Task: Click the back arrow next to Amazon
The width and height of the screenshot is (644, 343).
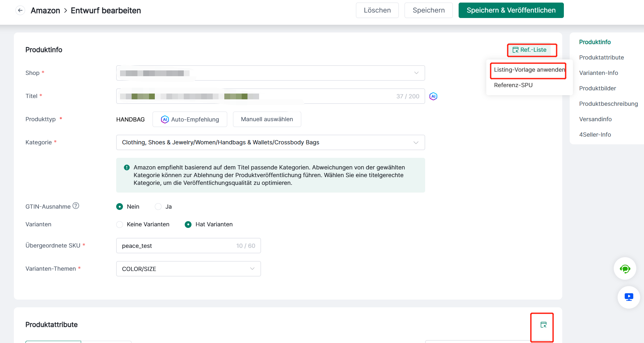Action: (20, 10)
